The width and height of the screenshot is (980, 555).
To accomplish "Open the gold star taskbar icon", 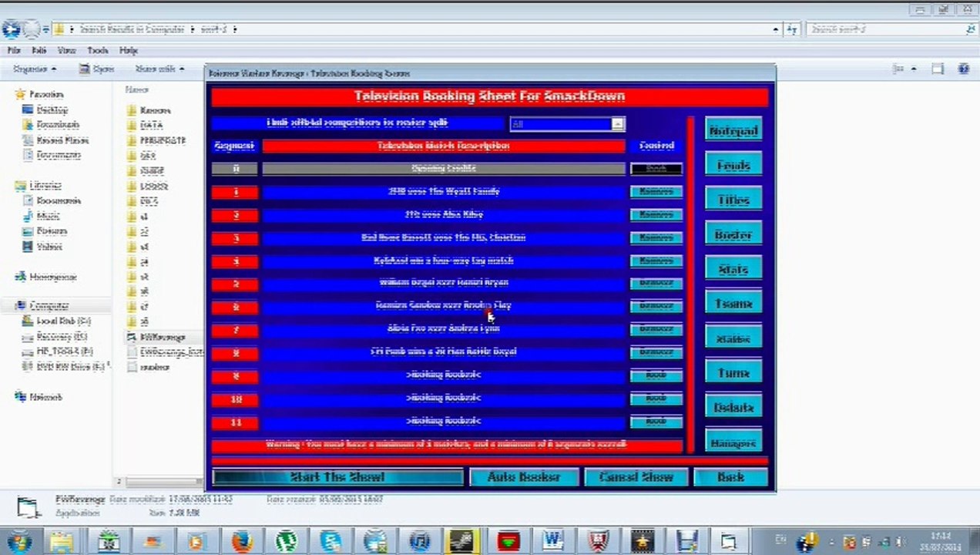I will [x=641, y=540].
